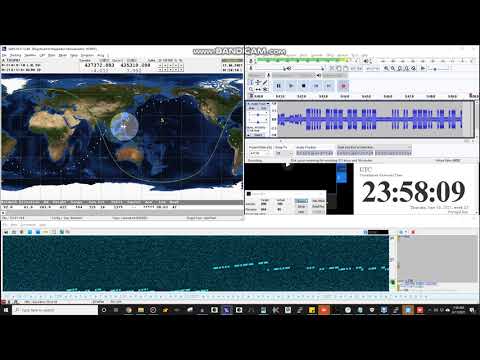Screen dimensions: 480x360
Task: Click the Paste icon in Audacity
Action: (x=346, y=68)
